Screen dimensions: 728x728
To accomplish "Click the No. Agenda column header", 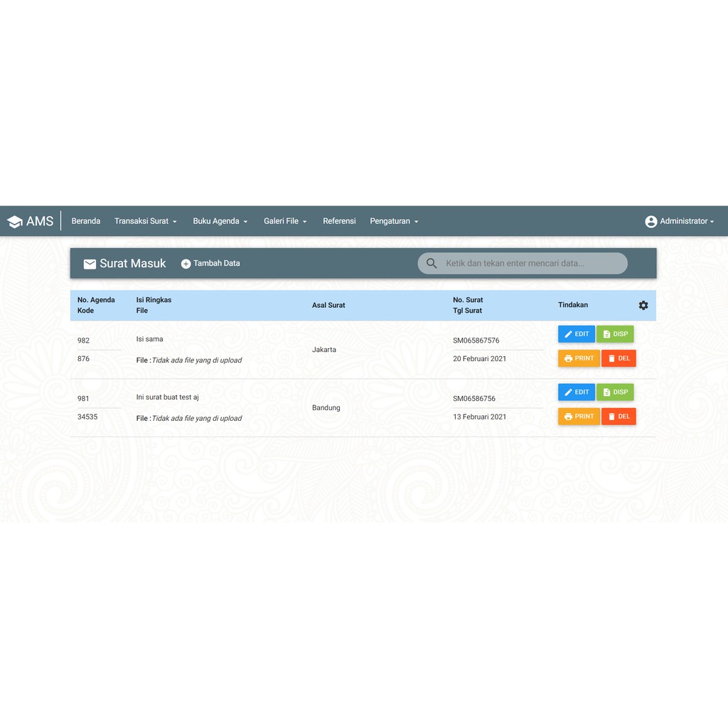I will 96,300.
